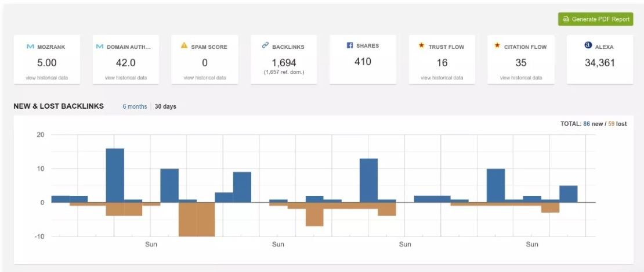Image resolution: width=644 pixels, height=272 pixels.
Task: Click the Citation Flow value 35
Action: tap(521, 63)
